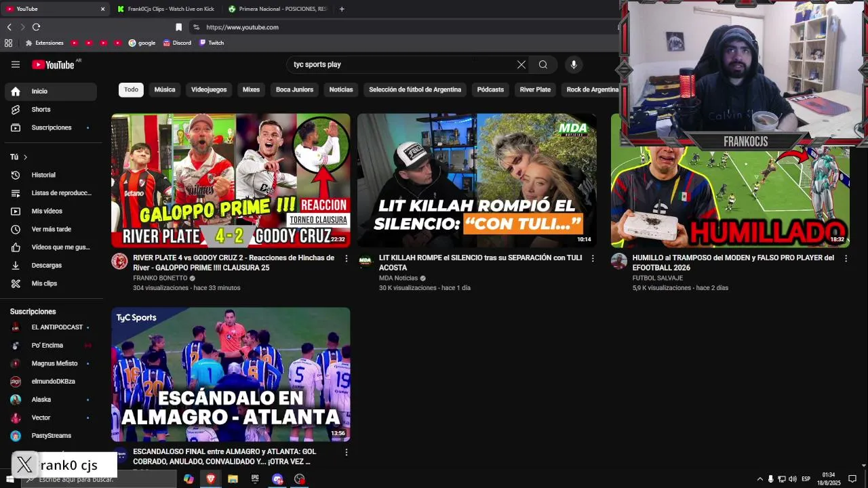Open the browser apps grid icon
Image resolution: width=868 pixels, height=488 pixels.
8,43
